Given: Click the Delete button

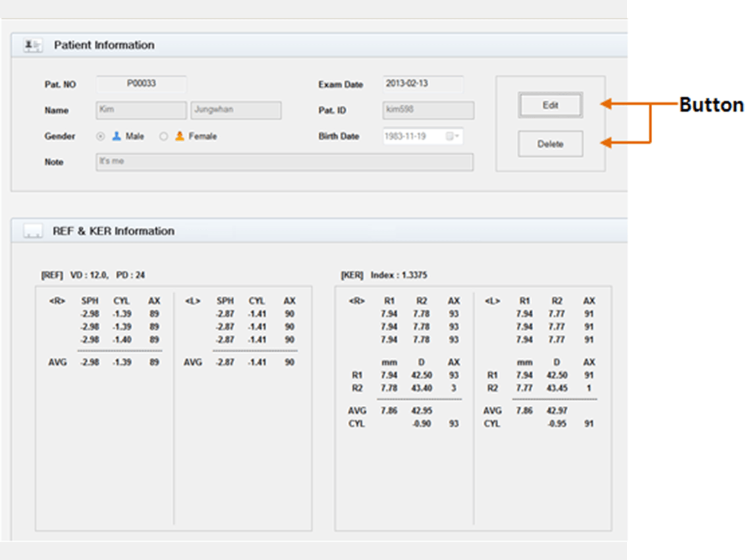Looking at the screenshot, I should tap(550, 144).
